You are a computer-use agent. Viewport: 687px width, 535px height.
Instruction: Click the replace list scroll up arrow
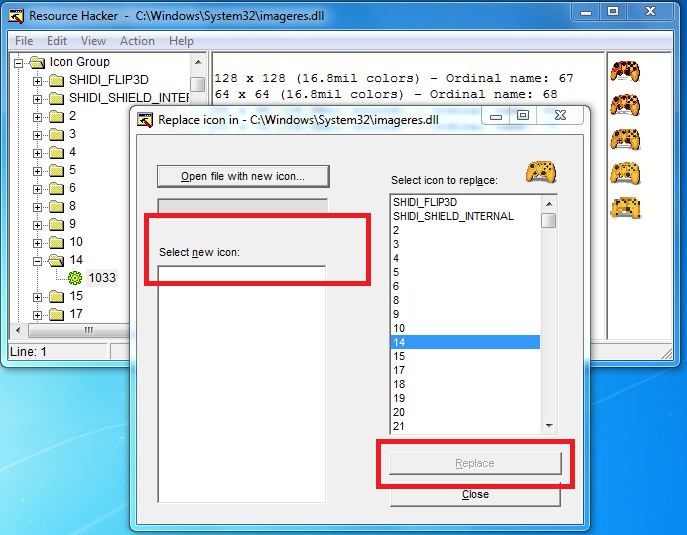point(549,203)
